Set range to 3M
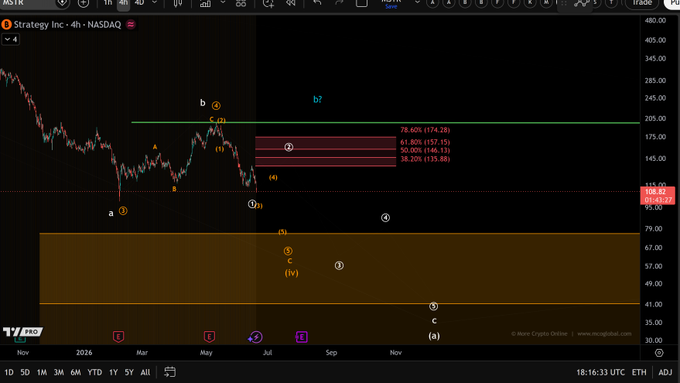The image size is (680, 383). click(x=59, y=372)
